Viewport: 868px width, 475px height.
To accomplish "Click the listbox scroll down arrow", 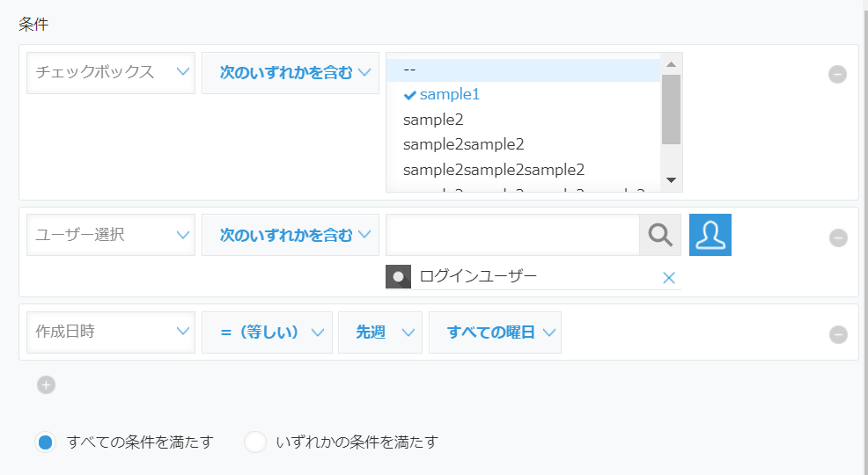I will [x=671, y=180].
